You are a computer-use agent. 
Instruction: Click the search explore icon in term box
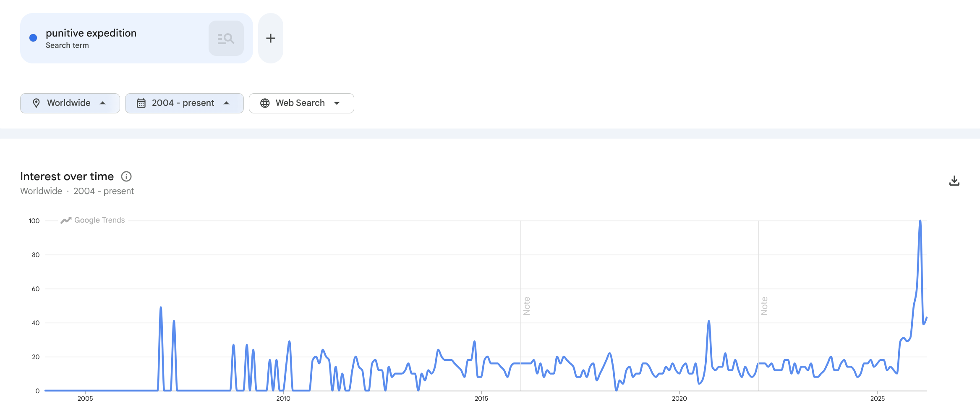click(x=226, y=39)
